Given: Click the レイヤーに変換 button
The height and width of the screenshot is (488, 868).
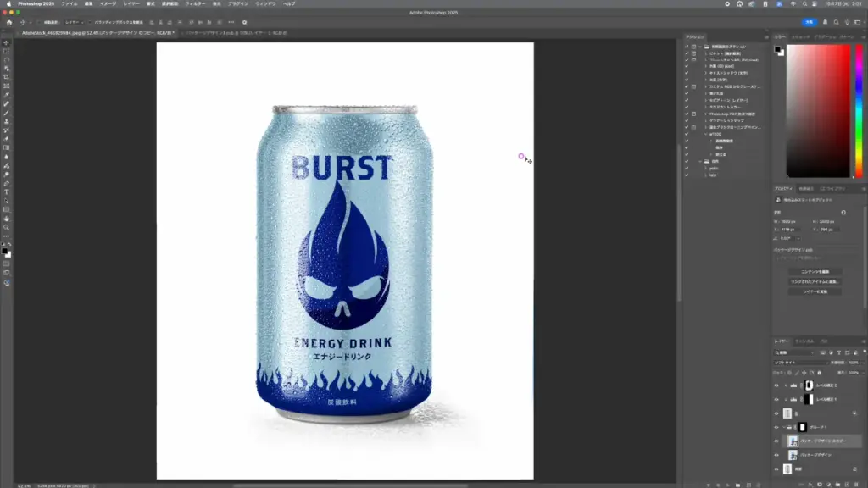Looking at the screenshot, I should [820, 291].
